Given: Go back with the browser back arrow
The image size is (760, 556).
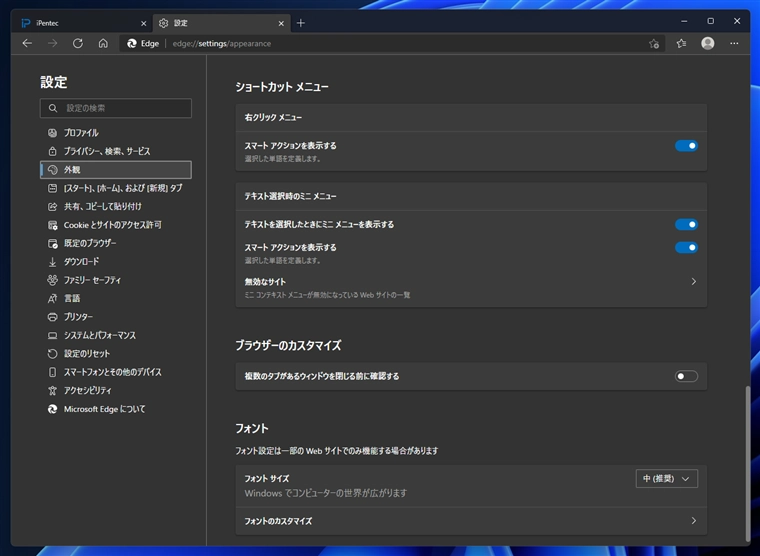Looking at the screenshot, I should point(27,44).
